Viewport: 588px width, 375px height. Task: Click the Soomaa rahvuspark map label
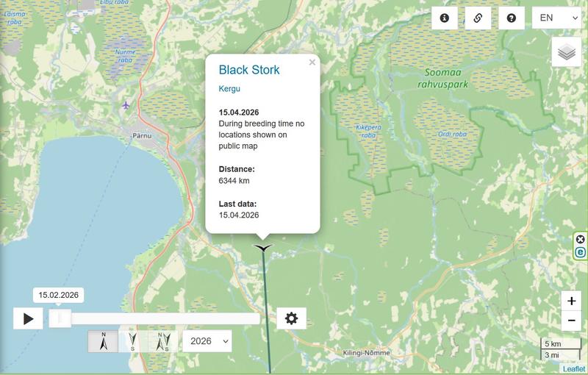(443, 78)
